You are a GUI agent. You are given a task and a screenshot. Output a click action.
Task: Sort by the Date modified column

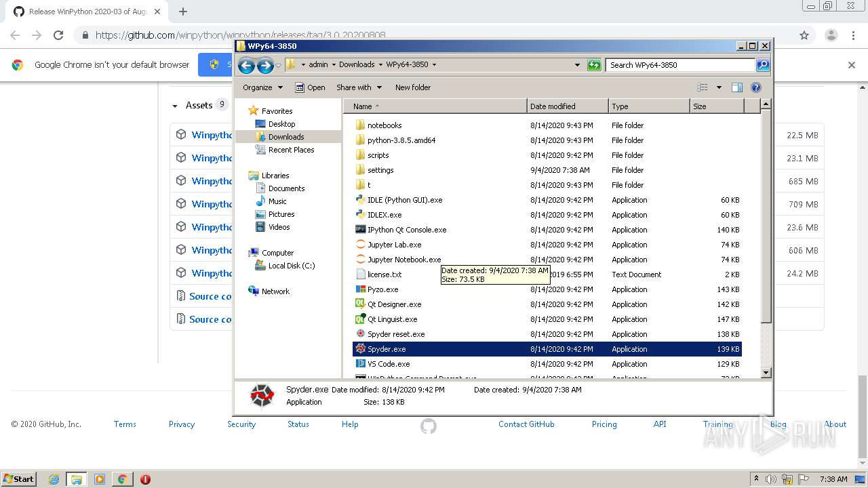[x=568, y=106]
